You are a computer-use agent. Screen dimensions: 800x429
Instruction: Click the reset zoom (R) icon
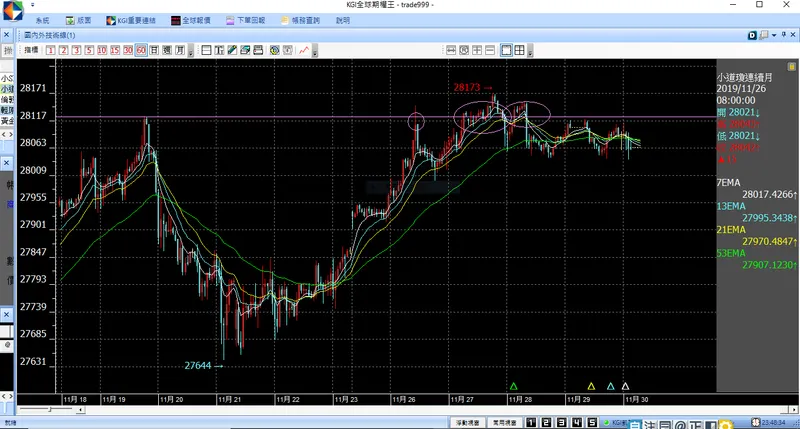click(464, 50)
